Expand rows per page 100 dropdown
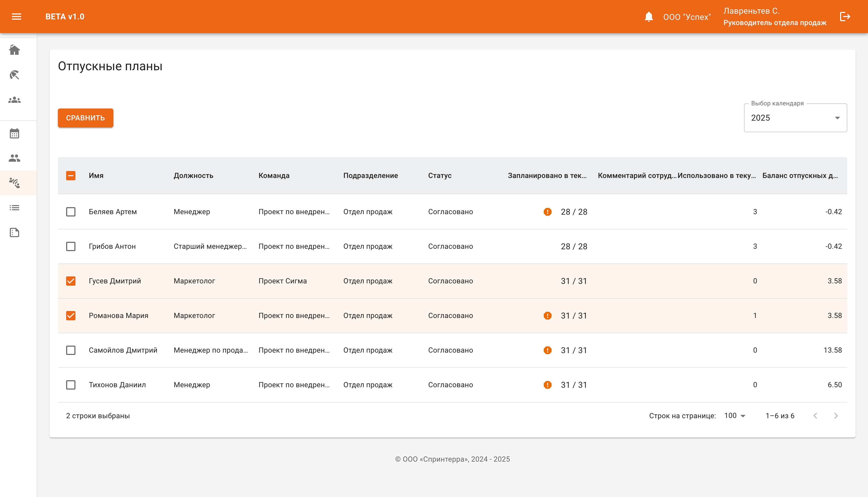 click(735, 415)
